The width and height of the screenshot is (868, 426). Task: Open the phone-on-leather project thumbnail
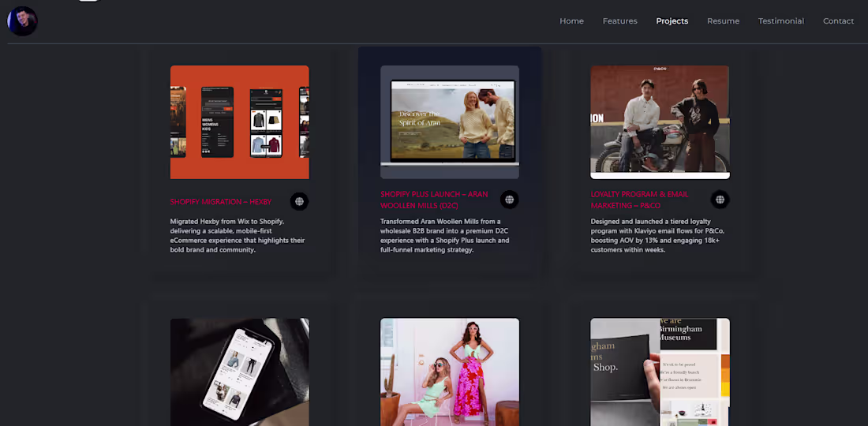(240, 372)
